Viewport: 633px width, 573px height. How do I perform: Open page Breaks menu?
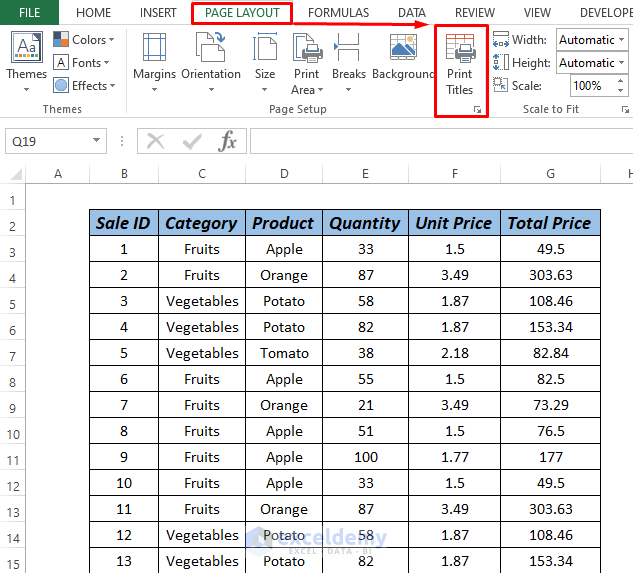click(349, 62)
